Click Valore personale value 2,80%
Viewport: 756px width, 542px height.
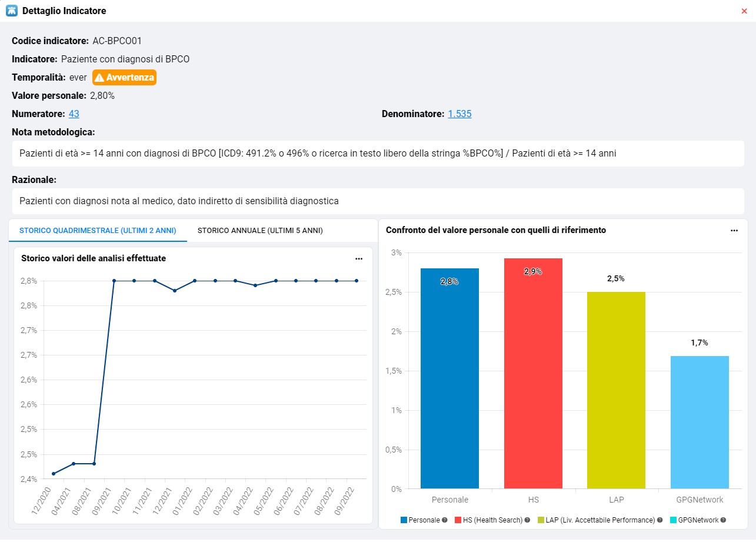[x=102, y=95]
